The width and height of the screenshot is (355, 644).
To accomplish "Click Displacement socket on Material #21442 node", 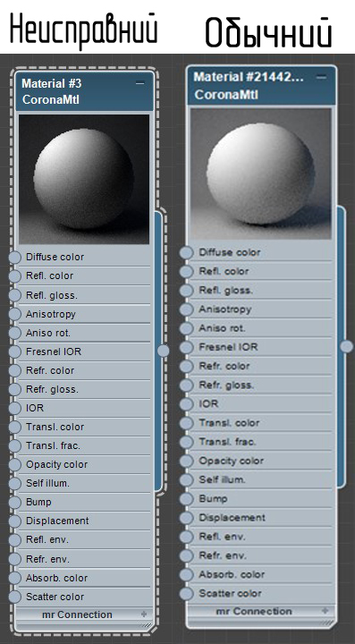I will coord(186,518).
